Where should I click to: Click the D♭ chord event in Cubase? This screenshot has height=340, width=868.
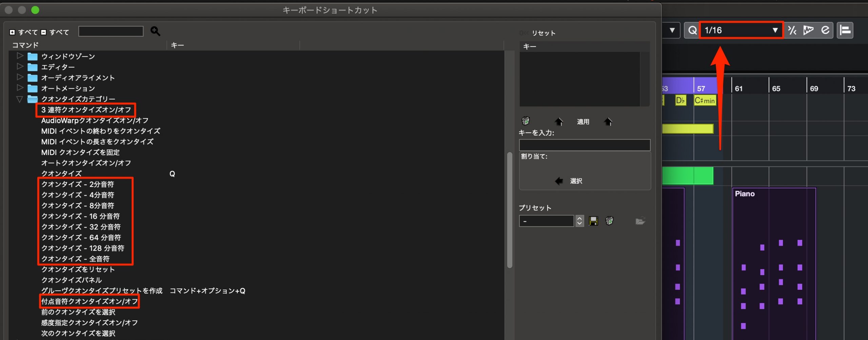pos(680,100)
